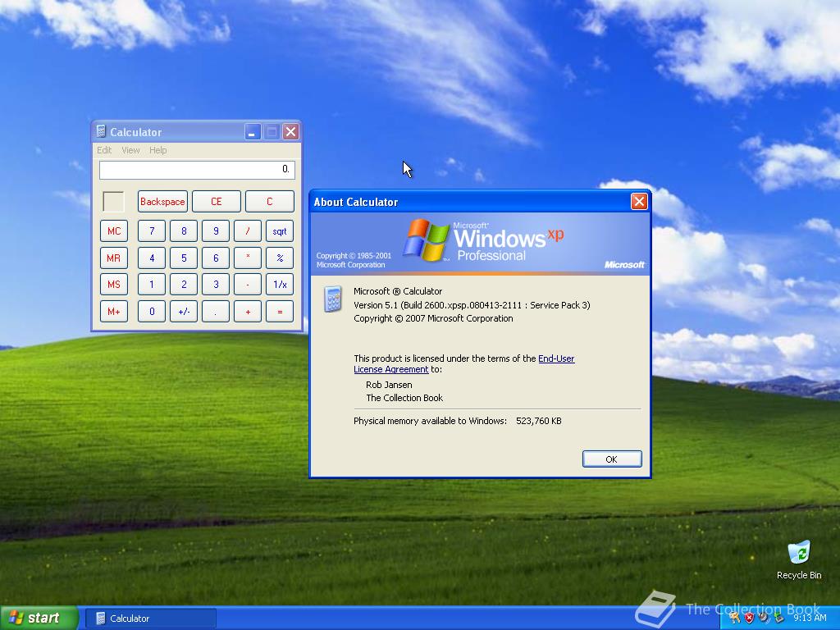Click the decimal point key
The height and width of the screenshot is (630, 840).
click(x=216, y=311)
